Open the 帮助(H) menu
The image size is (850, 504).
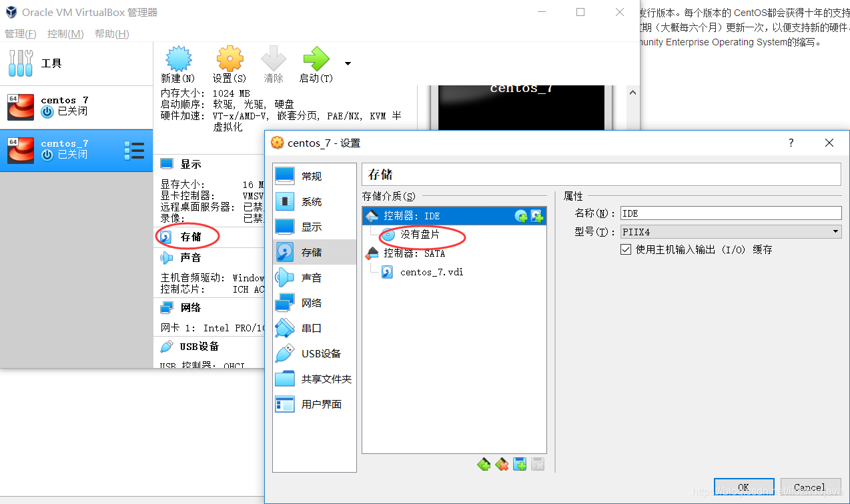click(x=111, y=33)
